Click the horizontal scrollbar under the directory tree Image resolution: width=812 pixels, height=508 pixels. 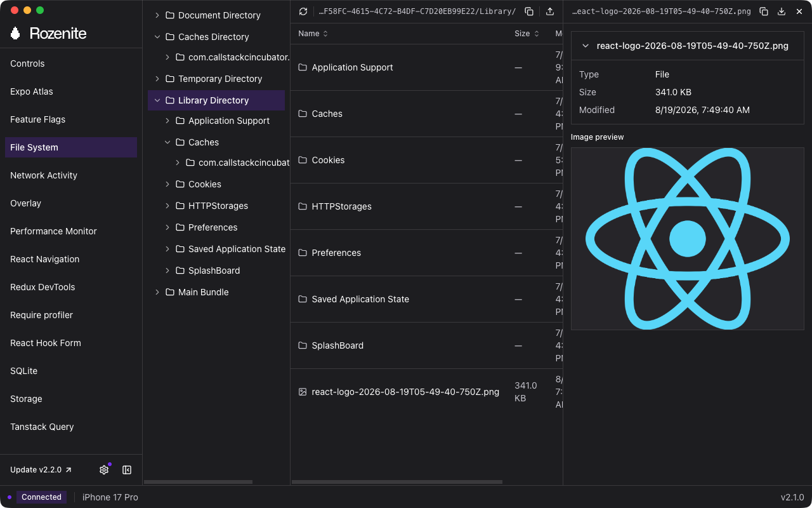coord(199,482)
